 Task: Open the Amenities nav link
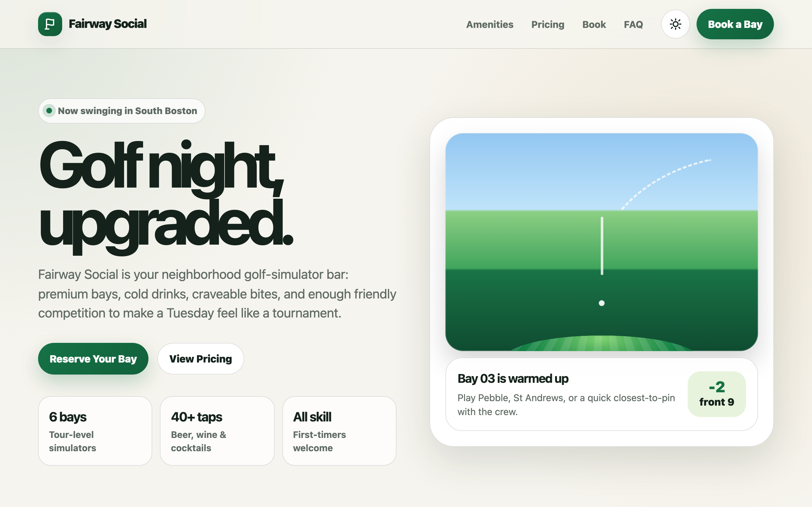point(489,24)
